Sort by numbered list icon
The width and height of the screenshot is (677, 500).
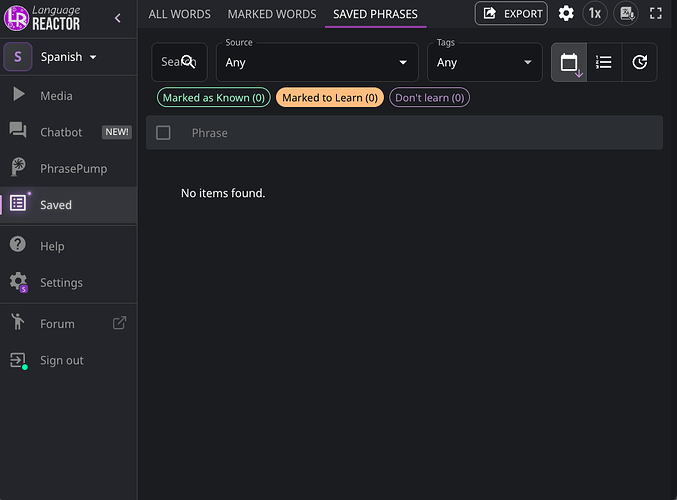coord(604,62)
